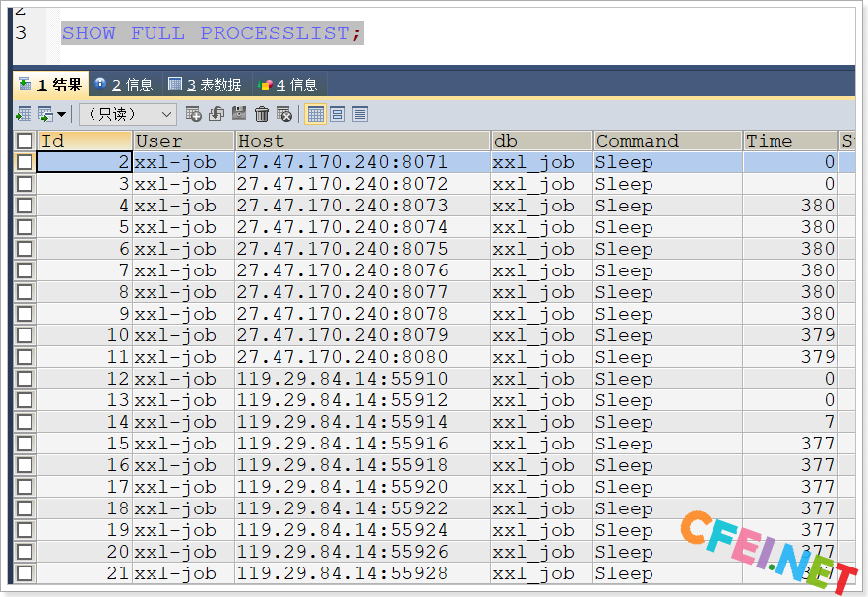Click the export result set icon
The height and width of the screenshot is (597, 868).
click(x=24, y=114)
